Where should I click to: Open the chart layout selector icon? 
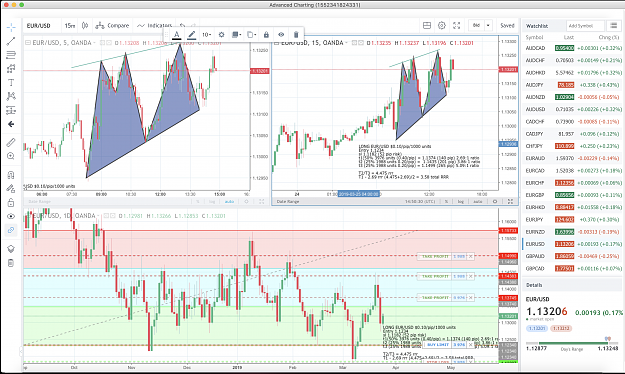427,26
